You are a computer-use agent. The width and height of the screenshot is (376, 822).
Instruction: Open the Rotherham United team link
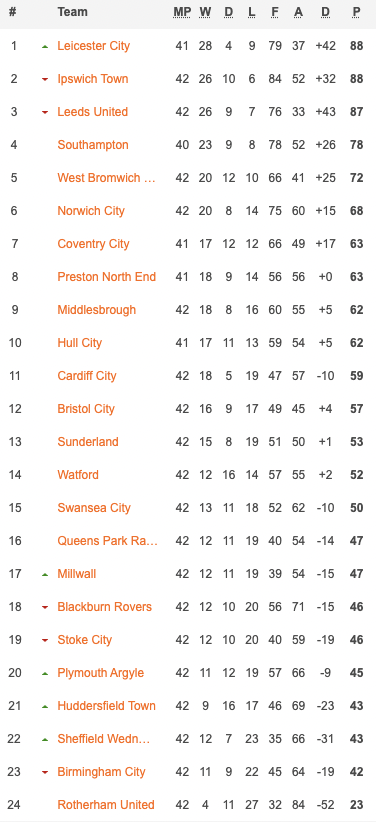coord(106,805)
